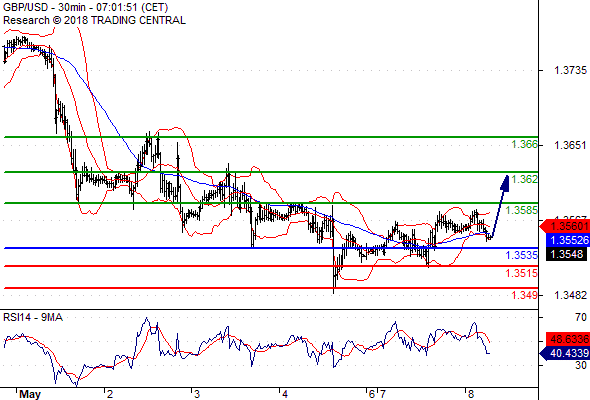Click the day 4 marker on time axis
Image resolution: width=590 pixels, height=400 pixels.
pos(285,394)
